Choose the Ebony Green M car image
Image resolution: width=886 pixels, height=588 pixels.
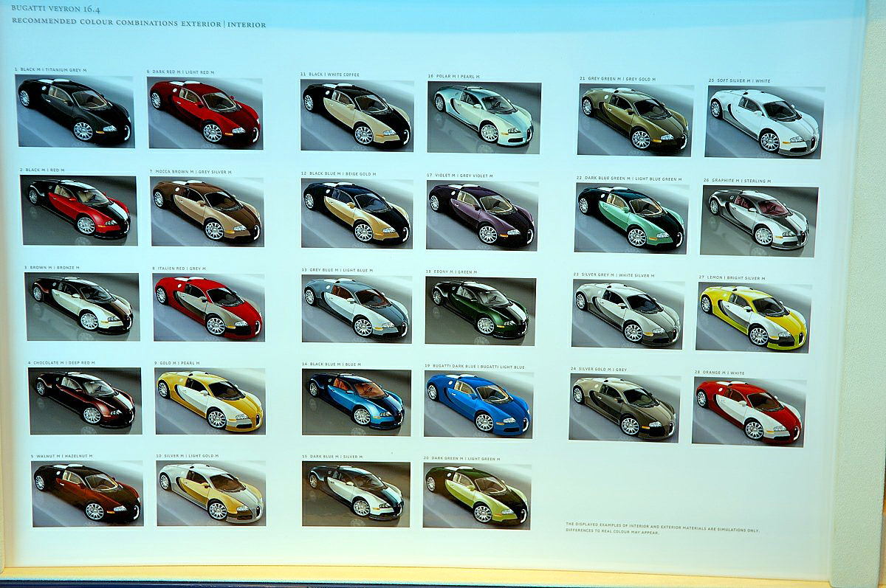480,311
